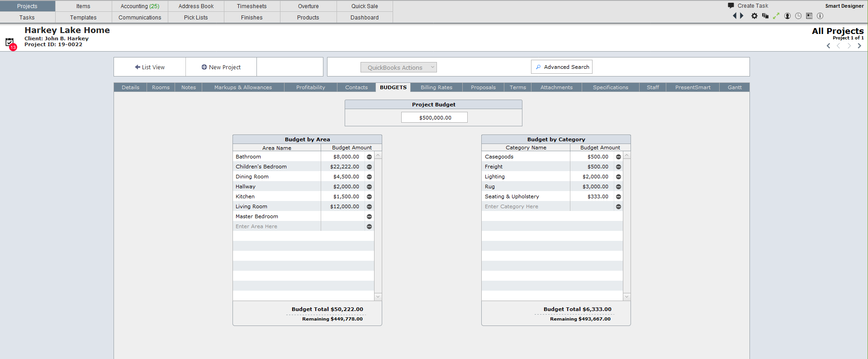This screenshot has width=868, height=359.
Task: Go to previous project using light left chevron
Action: pyautogui.click(x=839, y=46)
